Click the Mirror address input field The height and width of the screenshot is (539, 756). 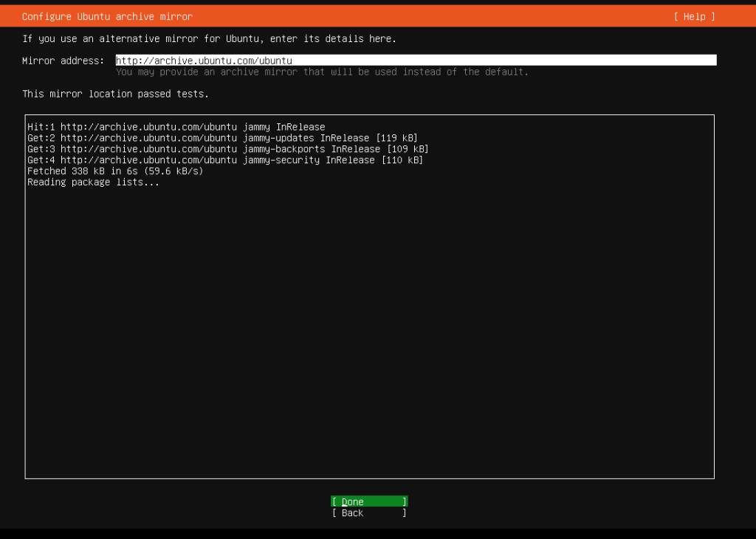point(413,60)
